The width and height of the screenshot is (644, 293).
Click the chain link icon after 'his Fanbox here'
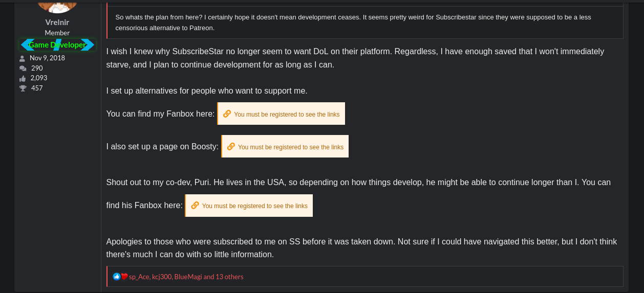point(195,206)
